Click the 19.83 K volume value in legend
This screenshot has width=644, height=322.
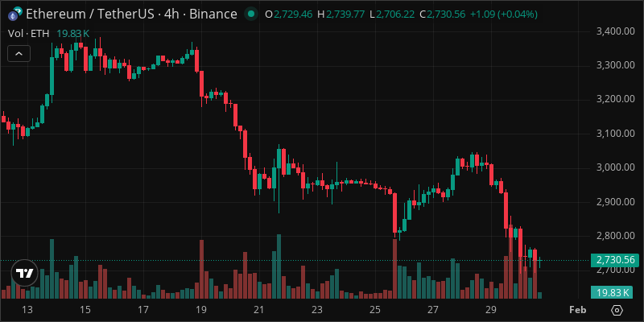click(72, 34)
